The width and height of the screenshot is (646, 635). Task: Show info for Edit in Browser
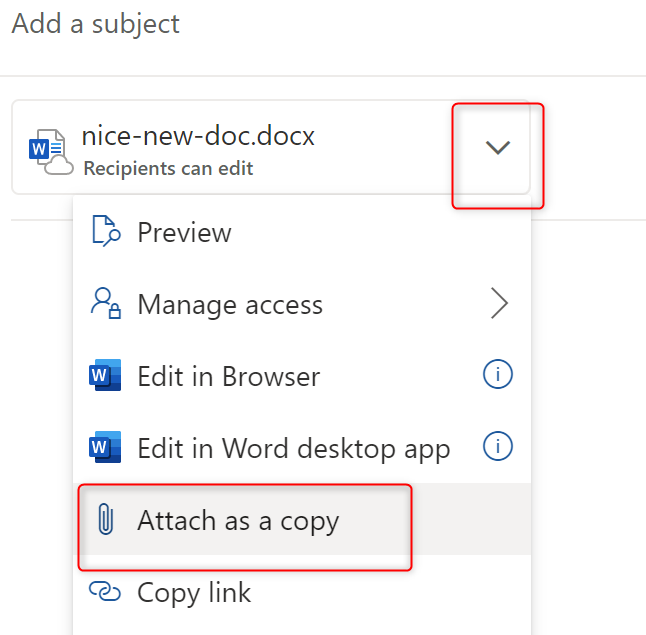[497, 375]
